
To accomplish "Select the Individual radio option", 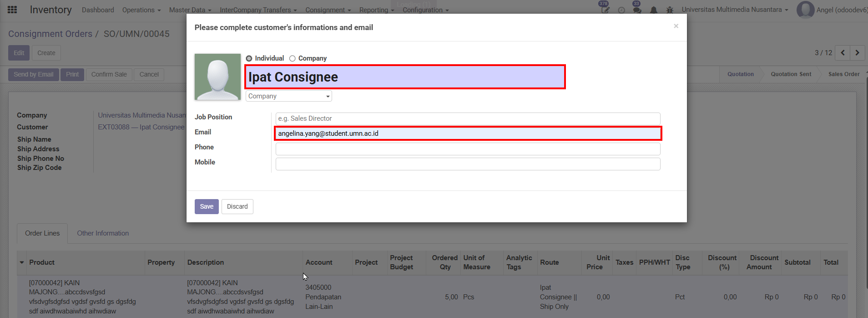I will click(249, 58).
